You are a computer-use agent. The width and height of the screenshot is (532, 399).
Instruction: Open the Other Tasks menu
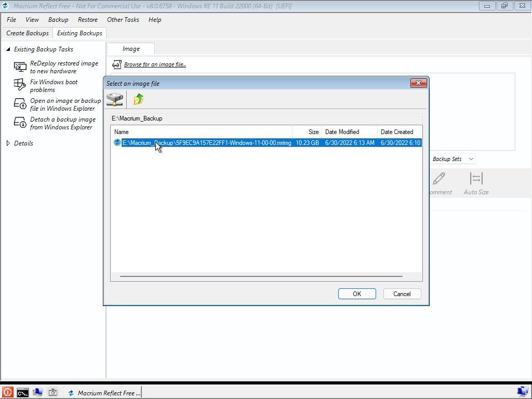pyautogui.click(x=123, y=20)
